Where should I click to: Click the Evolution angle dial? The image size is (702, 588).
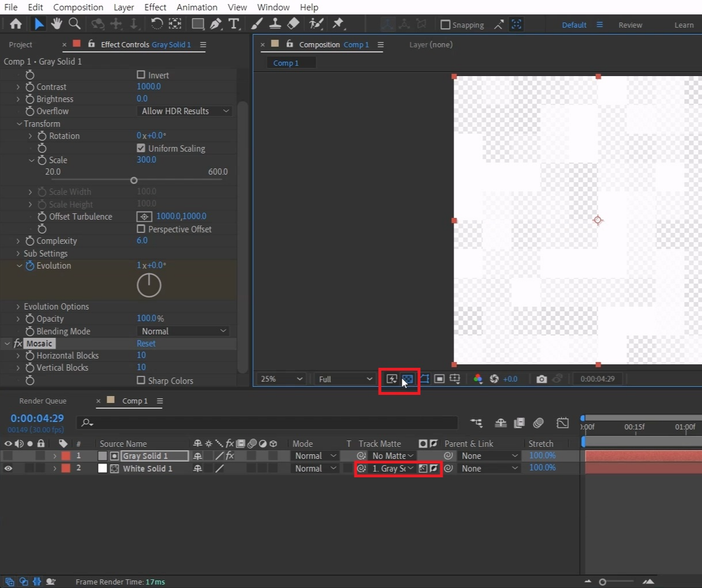(x=149, y=285)
